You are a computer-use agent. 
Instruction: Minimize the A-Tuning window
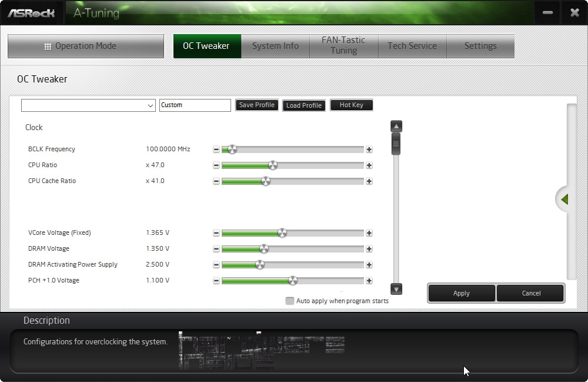547,13
